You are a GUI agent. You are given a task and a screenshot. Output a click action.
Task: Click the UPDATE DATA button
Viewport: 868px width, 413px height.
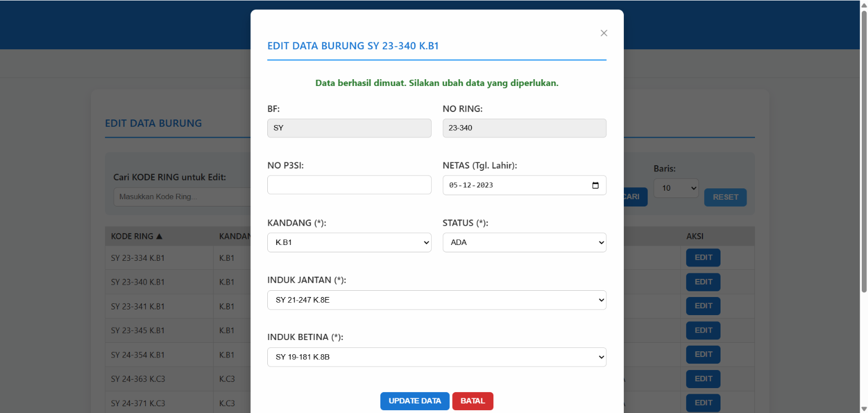pyautogui.click(x=414, y=401)
